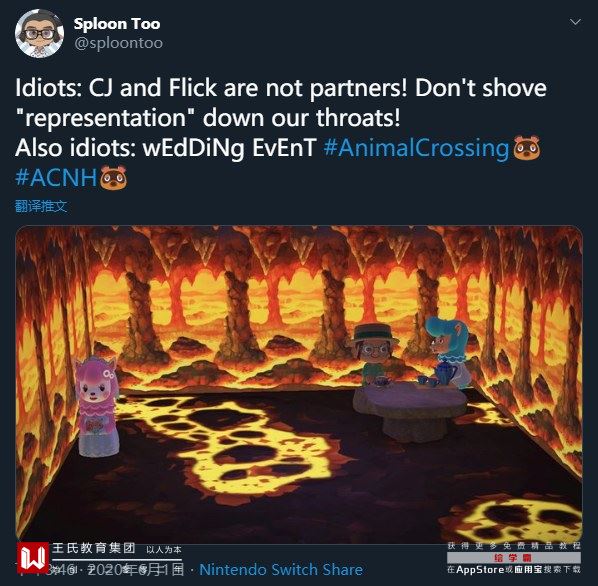Click the Tom Nook emoji after #ACNH
Screen dimensions: 598x586
(113, 177)
